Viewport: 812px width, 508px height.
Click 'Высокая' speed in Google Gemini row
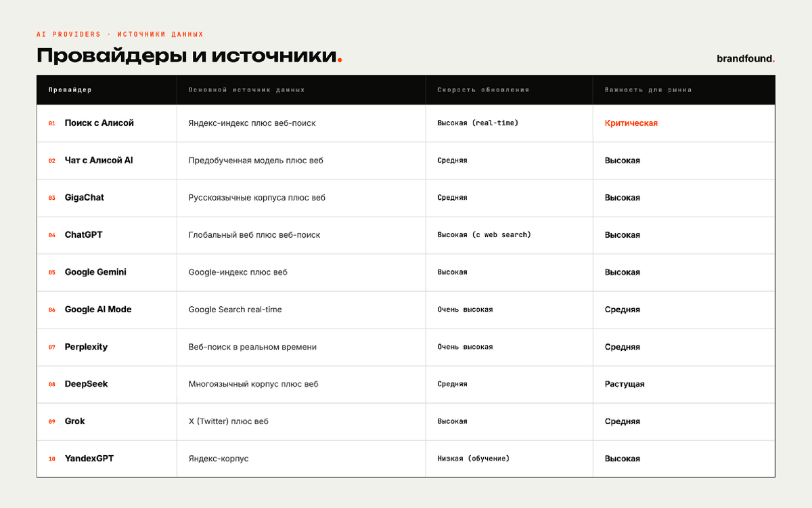(x=452, y=272)
